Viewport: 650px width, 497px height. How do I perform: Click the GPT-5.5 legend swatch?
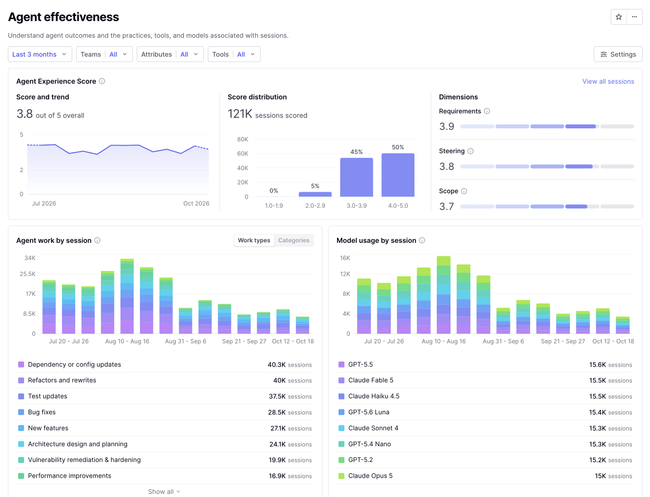pos(342,365)
